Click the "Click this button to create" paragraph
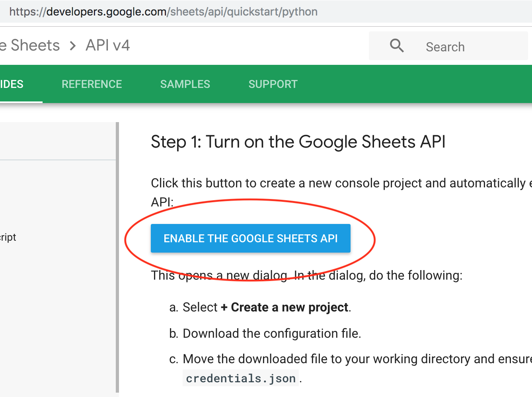Screen dimensions: 532x397 (x=338, y=183)
